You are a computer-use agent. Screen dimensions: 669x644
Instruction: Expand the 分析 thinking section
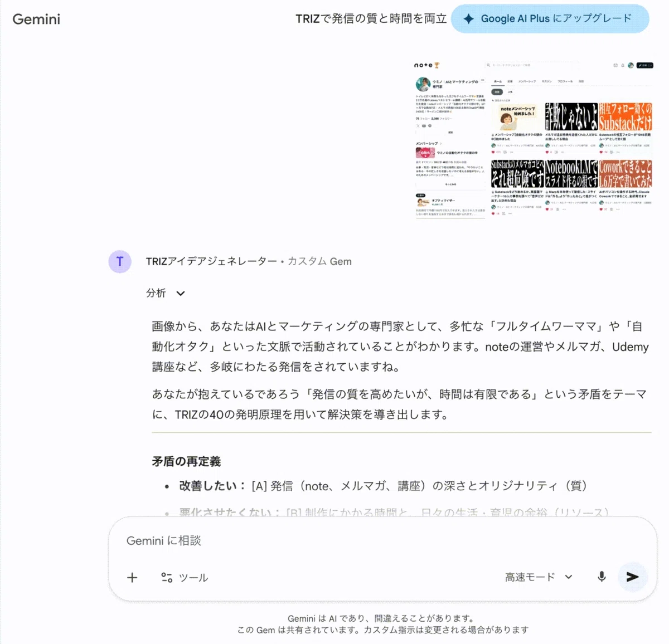[x=166, y=293]
